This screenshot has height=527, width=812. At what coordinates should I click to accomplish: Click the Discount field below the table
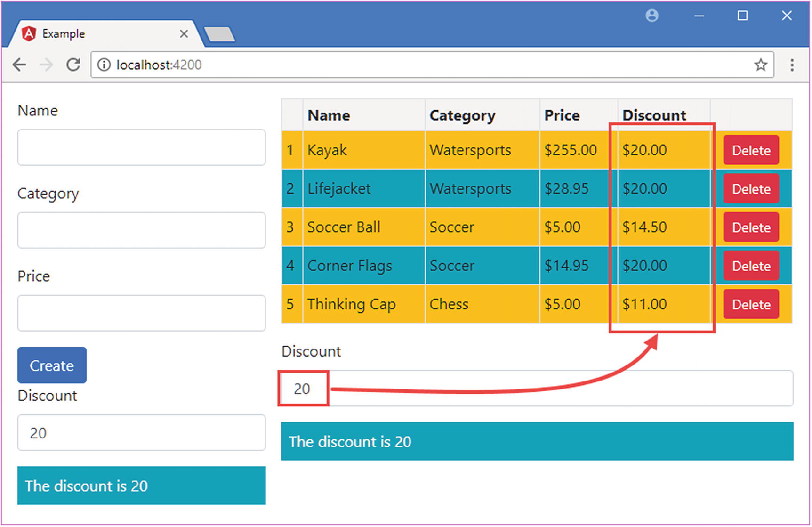(x=537, y=389)
